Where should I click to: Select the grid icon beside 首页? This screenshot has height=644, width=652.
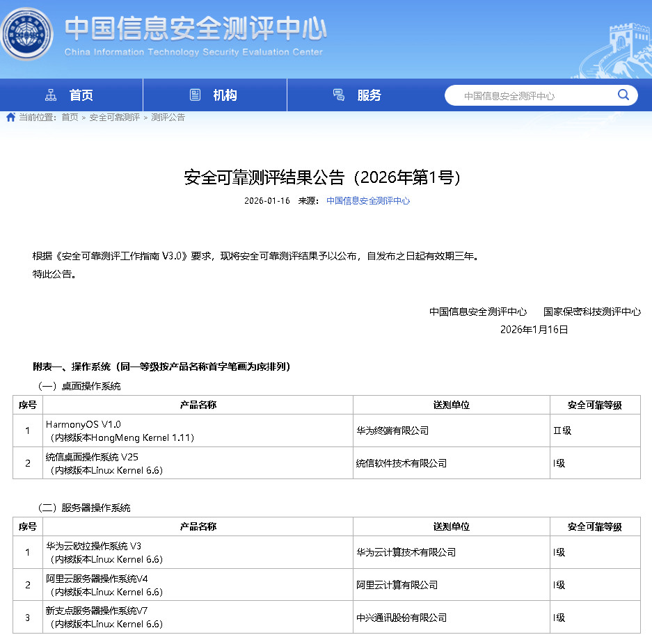(51, 95)
